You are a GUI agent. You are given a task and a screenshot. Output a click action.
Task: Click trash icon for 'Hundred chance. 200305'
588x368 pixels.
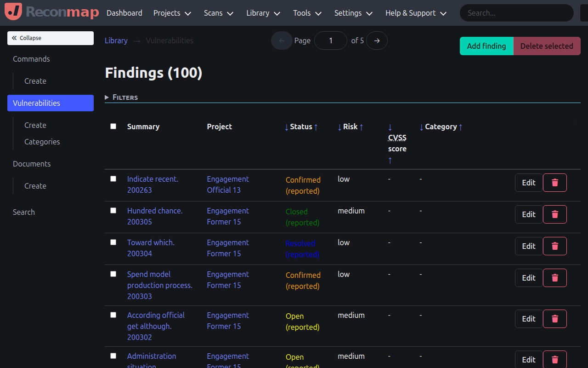(554, 214)
